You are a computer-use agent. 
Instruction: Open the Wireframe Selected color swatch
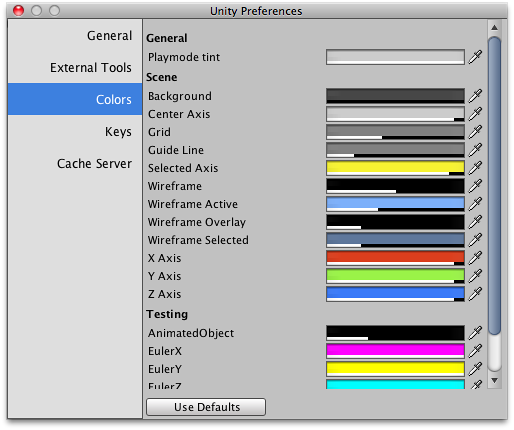tap(395, 240)
